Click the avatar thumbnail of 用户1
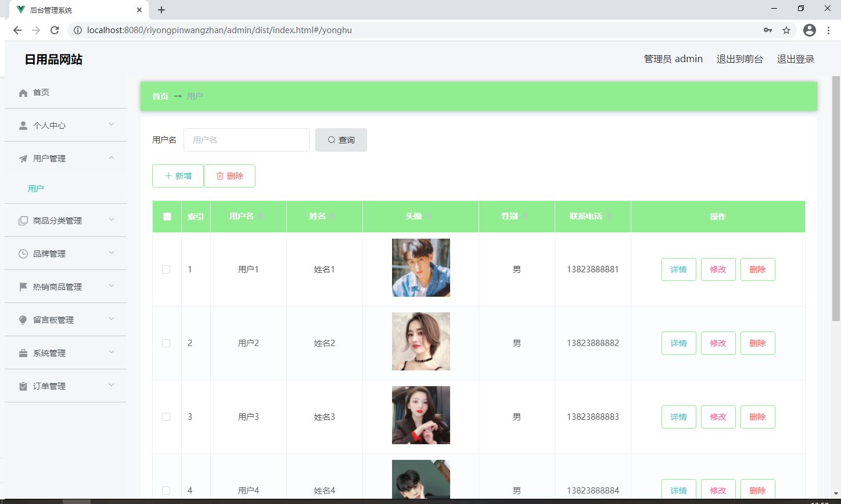 (x=421, y=268)
